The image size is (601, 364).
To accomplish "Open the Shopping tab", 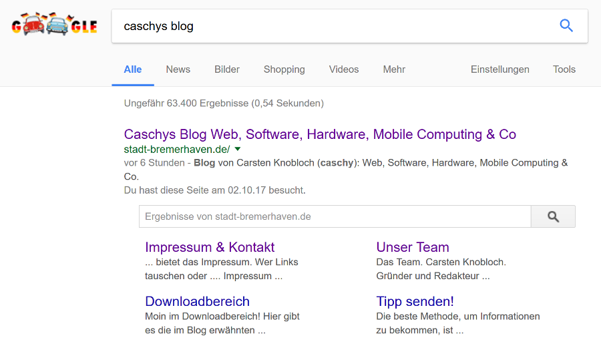I will pos(284,69).
